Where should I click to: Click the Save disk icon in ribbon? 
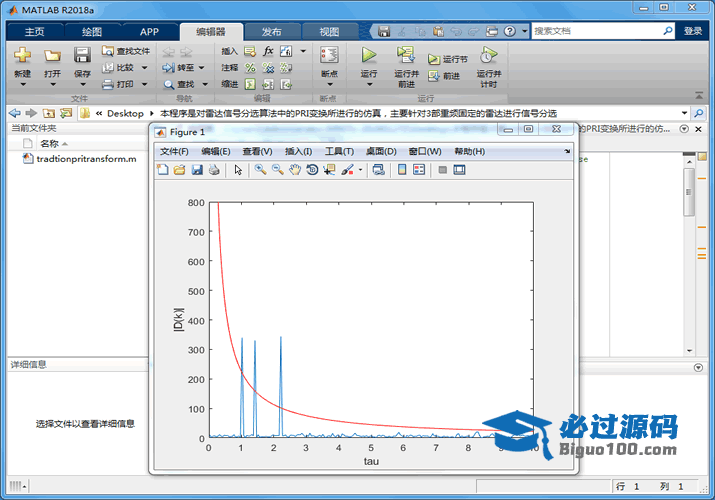pos(82,55)
